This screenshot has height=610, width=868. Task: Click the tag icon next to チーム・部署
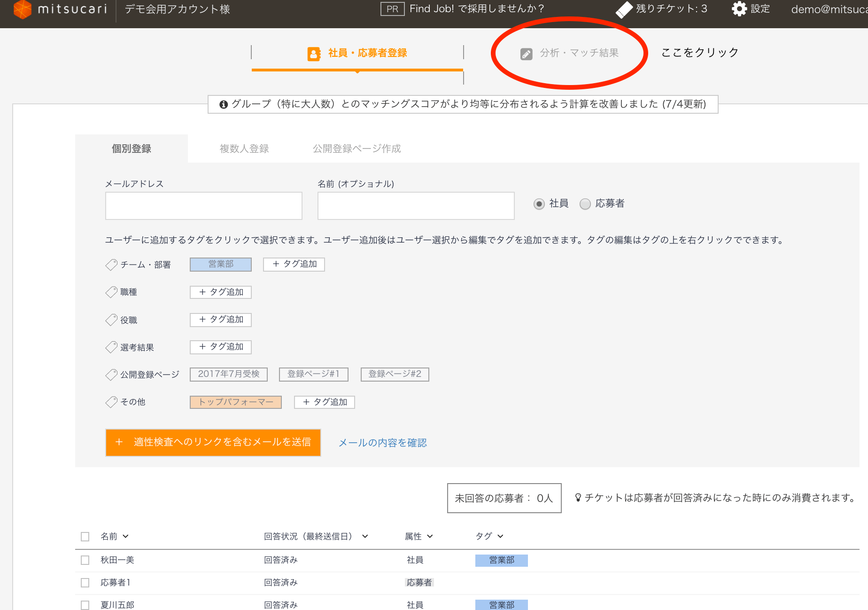click(111, 265)
